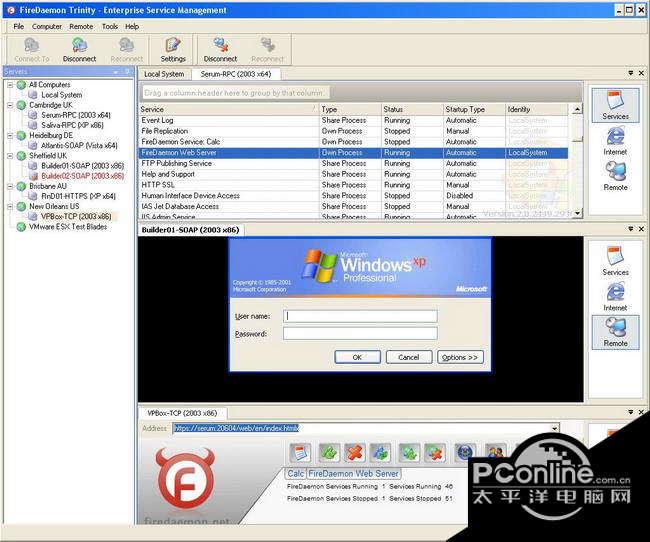Click service list scrollbar down arrow
Image resolution: width=650 pixels, height=542 pixels.
pos(577,214)
